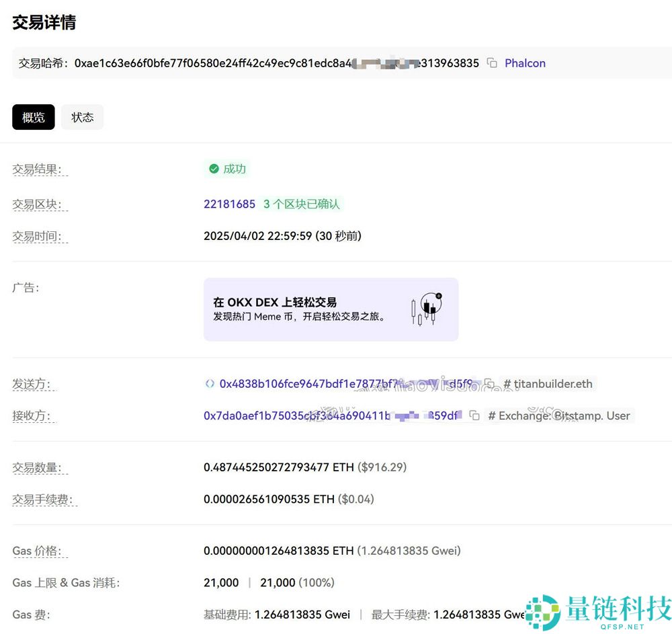The width and height of the screenshot is (672, 634).
Task: Click the 3 个区块已确认 confirmation badge
Action: pos(302,204)
